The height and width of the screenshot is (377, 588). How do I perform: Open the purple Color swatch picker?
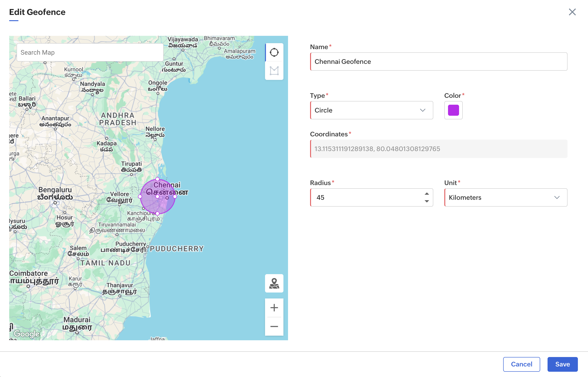(453, 110)
